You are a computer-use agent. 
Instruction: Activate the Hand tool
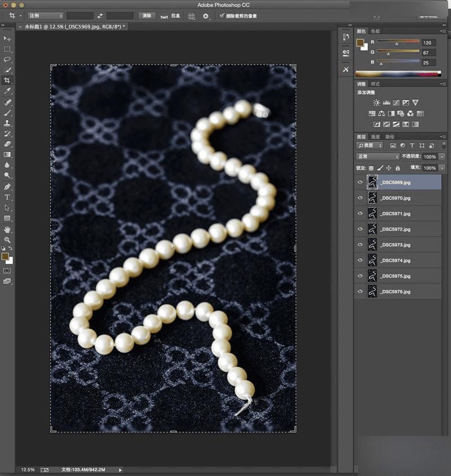tap(7, 229)
